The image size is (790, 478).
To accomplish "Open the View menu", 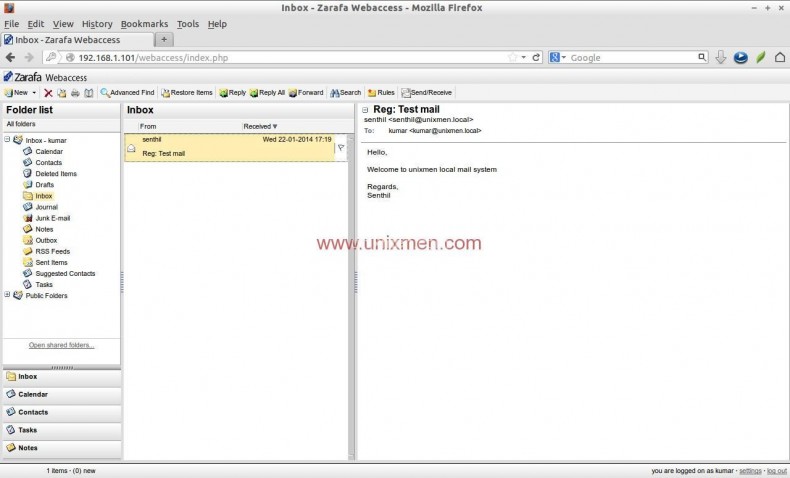I will coord(63,24).
